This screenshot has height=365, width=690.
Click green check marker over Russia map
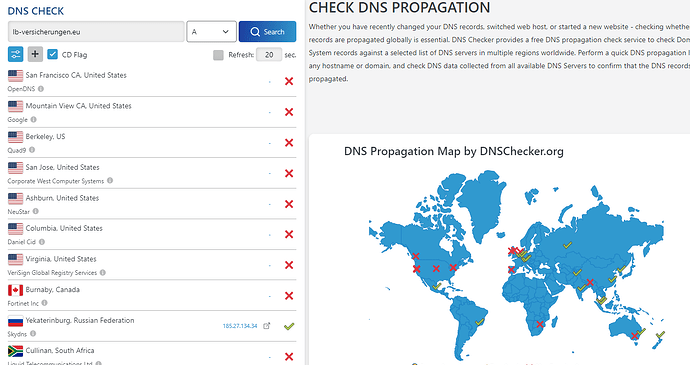(568, 245)
